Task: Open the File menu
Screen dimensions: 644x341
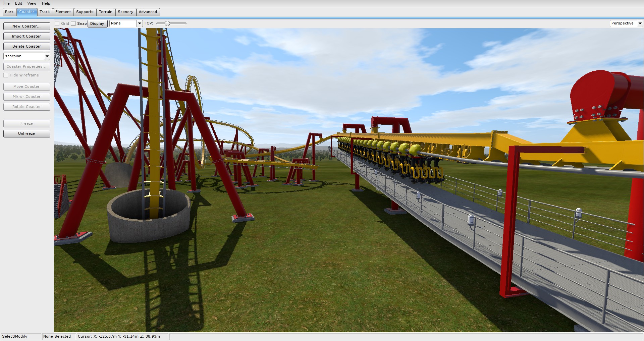Action: 6,3
